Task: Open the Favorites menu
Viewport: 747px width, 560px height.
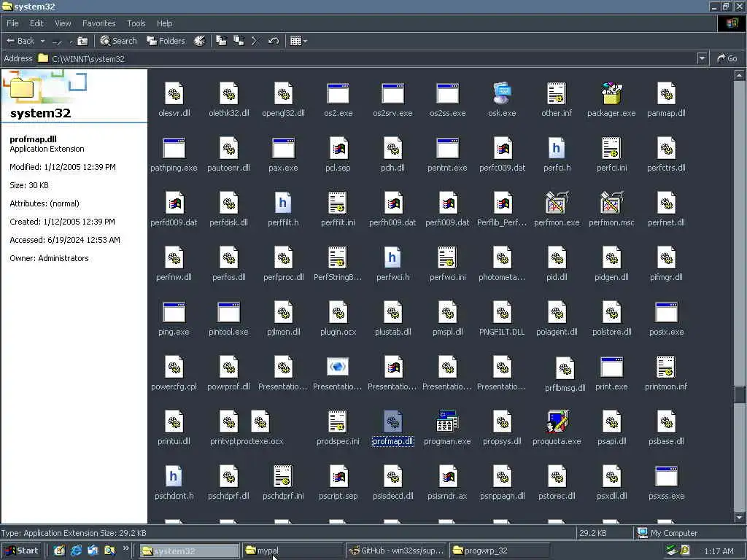Action: pyautogui.click(x=99, y=23)
